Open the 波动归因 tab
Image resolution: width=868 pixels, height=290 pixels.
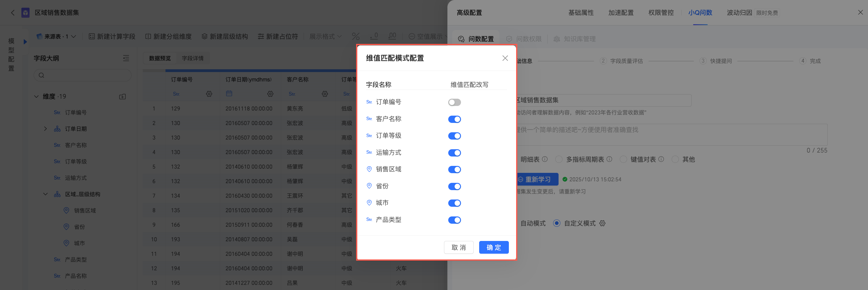point(739,13)
